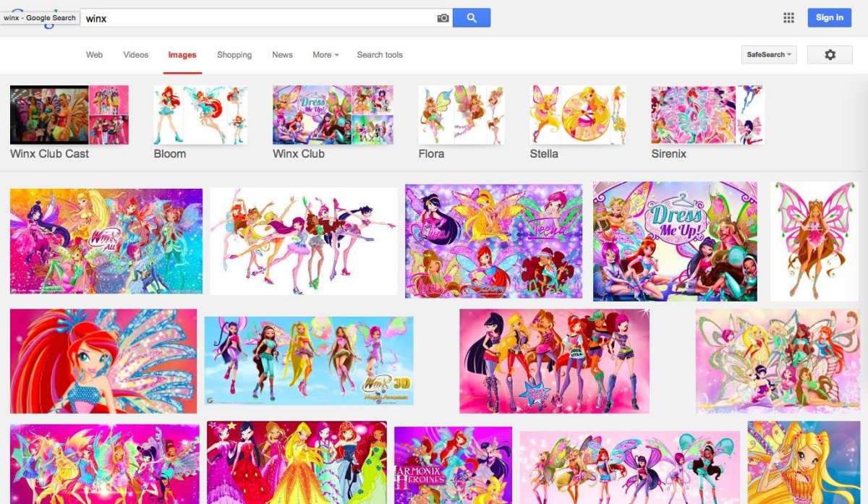The width and height of the screenshot is (868, 504).
Task: Select the purple collage with Tecna name
Action: [493, 241]
